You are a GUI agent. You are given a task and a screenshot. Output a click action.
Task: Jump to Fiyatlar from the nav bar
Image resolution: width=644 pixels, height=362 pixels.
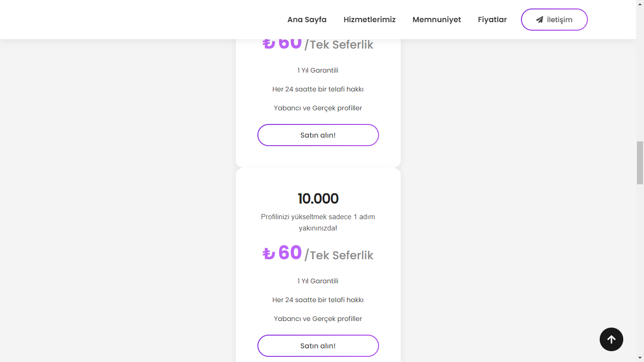492,20
